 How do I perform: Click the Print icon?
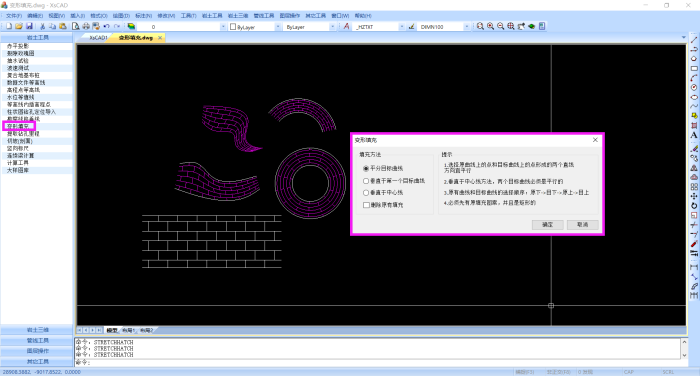pos(86,27)
